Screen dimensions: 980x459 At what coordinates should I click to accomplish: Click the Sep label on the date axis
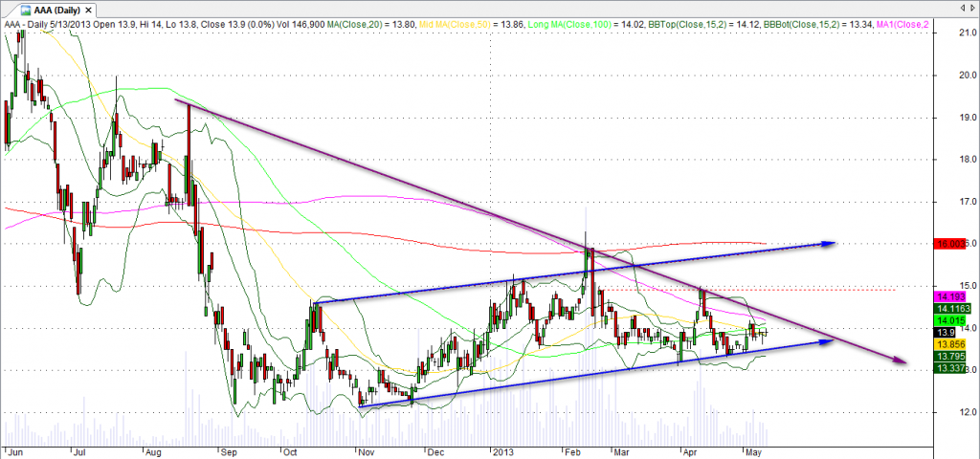click(228, 450)
